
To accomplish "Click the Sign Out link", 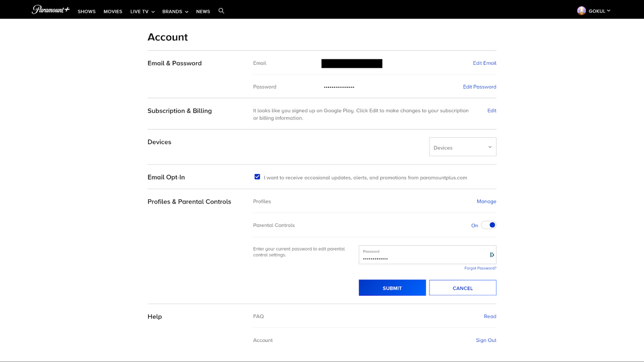I will click(x=486, y=340).
